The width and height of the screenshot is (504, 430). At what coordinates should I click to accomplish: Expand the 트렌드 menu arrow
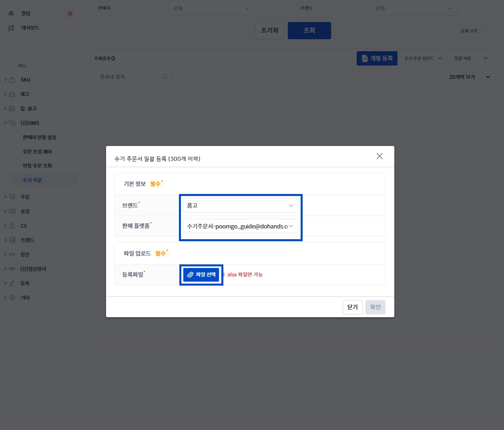(6, 240)
